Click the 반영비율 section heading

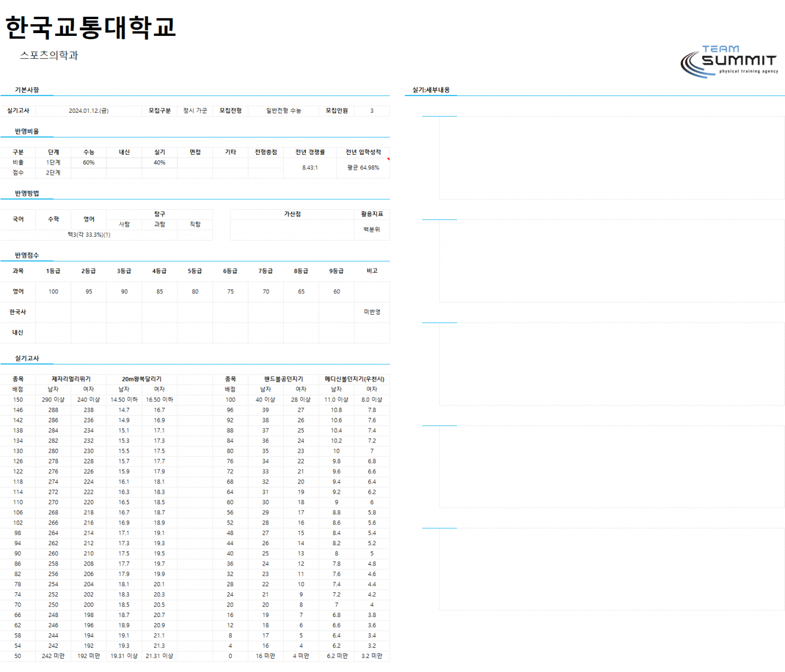27,131
